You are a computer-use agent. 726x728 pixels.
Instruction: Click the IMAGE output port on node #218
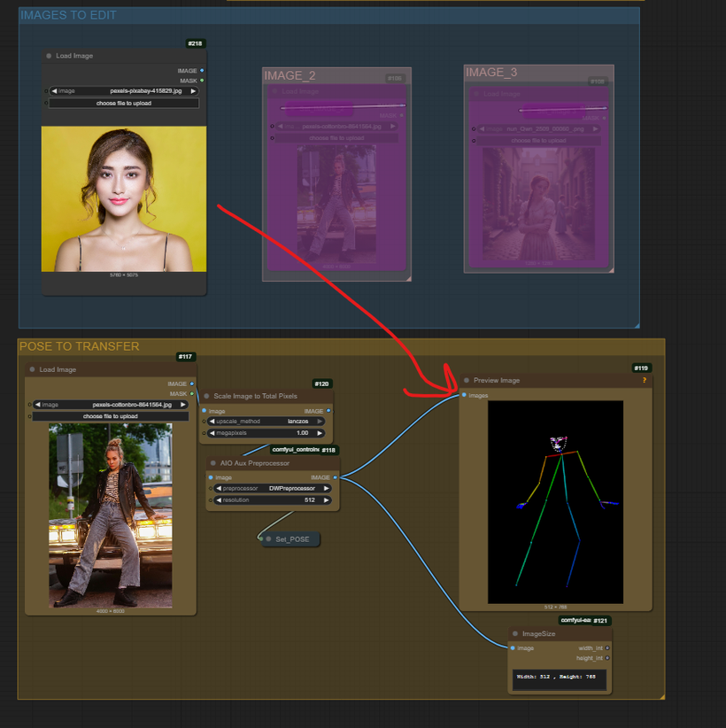tap(202, 71)
